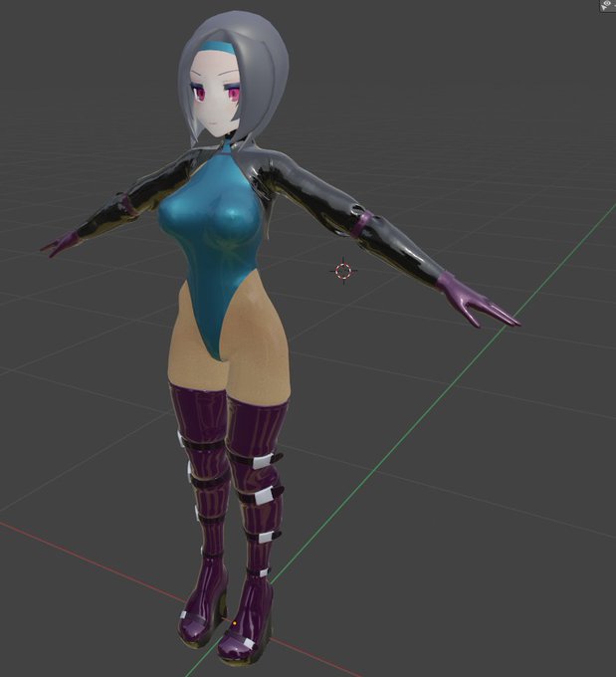Click the red-white 3D cursor marker
The width and height of the screenshot is (616, 677).
click(343, 271)
